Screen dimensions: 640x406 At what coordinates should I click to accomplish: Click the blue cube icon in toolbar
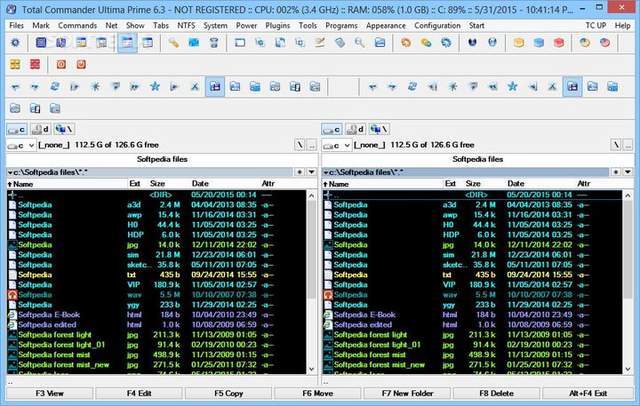click(539, 42)
